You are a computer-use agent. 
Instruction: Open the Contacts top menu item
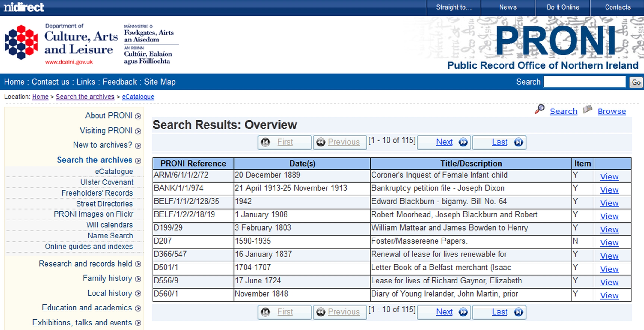click(x=618, y=7)
